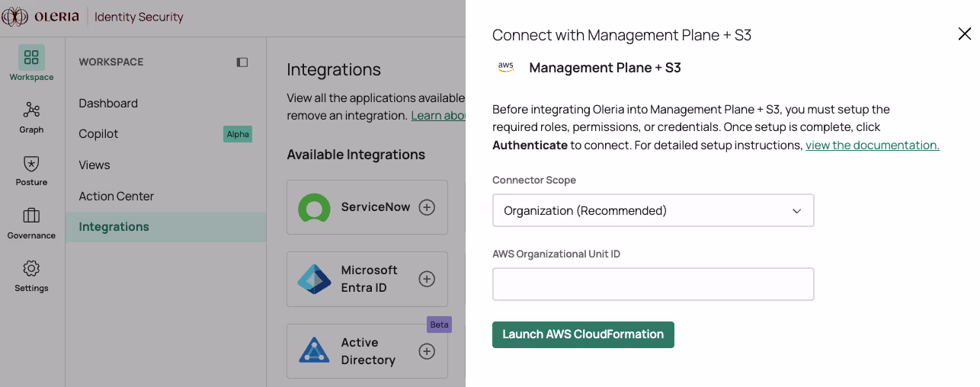Image resolution: width=980 pixels, height=387 pixels.
Task: Launch AWS CloudFormation
Action: click(583, 334)
